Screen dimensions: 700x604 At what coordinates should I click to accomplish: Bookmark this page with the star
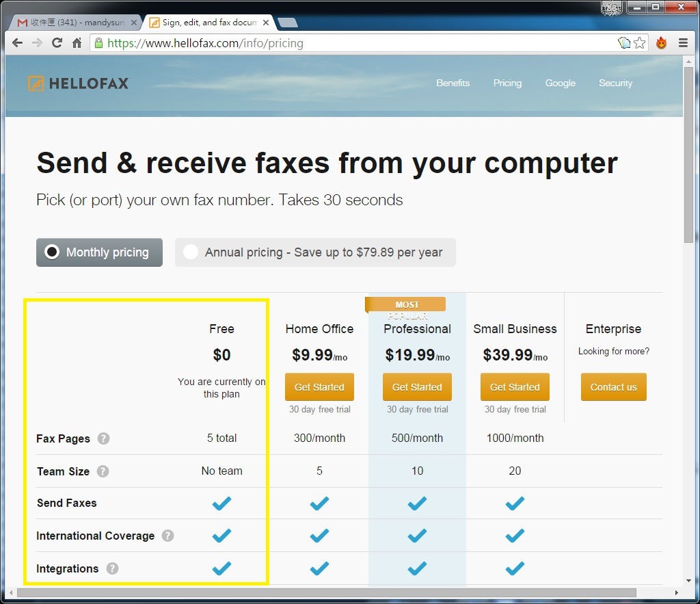click(x=640, y=43)
